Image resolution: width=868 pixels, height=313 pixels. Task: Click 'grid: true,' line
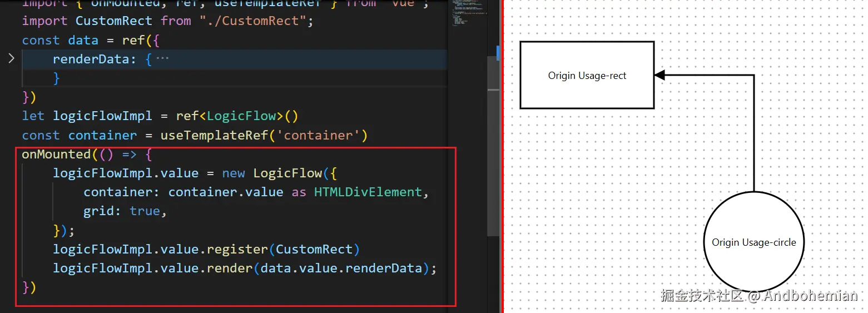coord(125,211)
